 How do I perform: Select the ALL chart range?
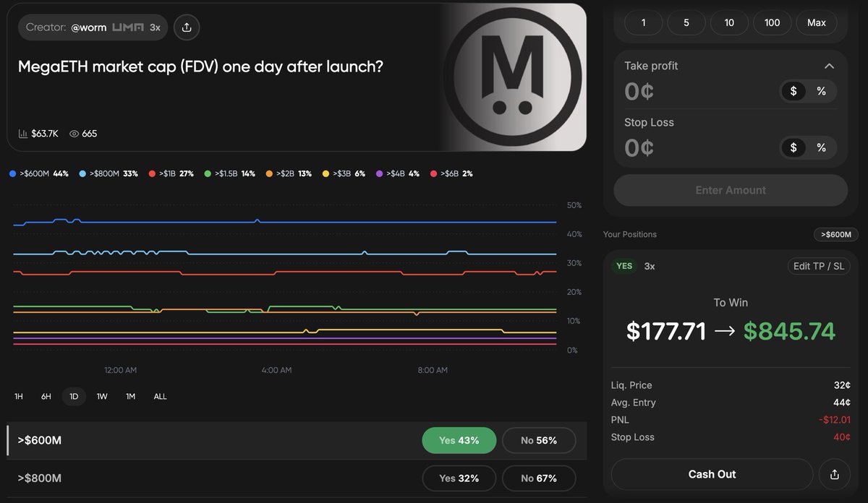(160, 397)
